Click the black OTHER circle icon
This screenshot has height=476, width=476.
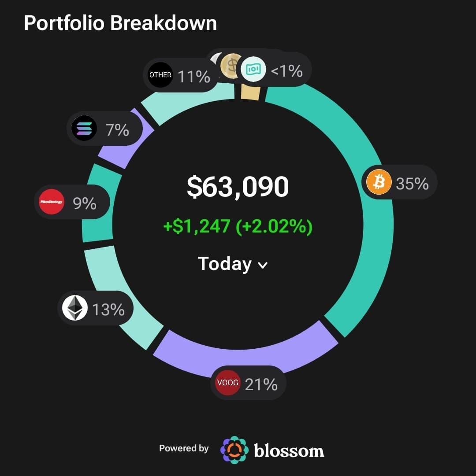coord(160,75)
